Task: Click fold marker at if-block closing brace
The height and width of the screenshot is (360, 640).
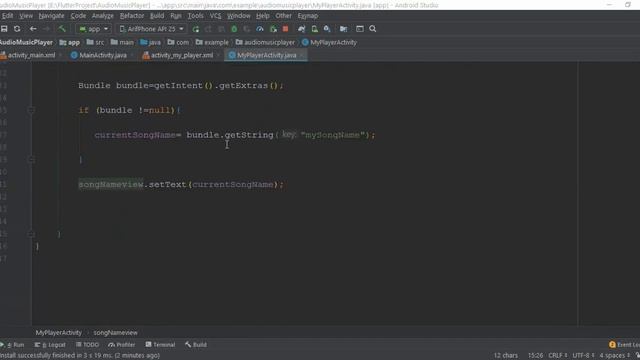Action: pyautogui.click(x=31, y=160)
